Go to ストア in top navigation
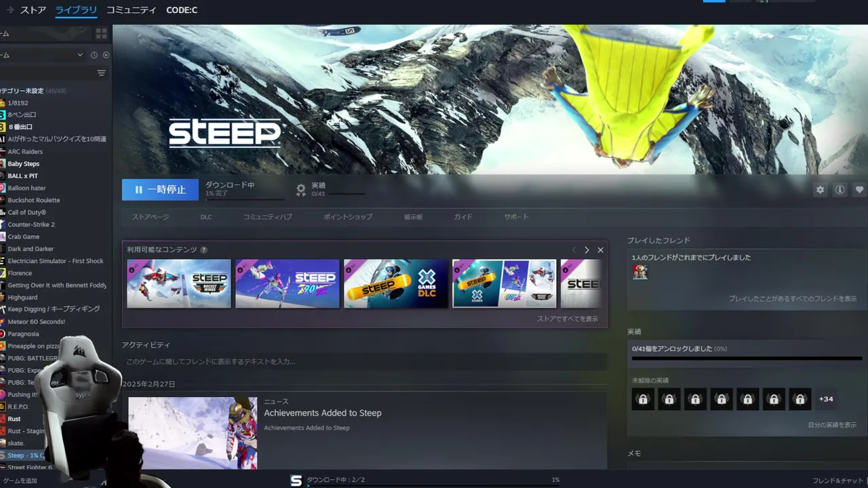This screenshot has width=868, height=488. [x=33, y=10]
